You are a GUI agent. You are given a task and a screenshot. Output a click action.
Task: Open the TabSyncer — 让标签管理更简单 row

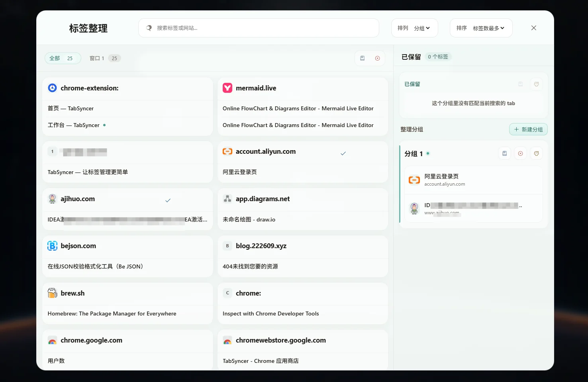pyautogui.click(x=127, y=172)
